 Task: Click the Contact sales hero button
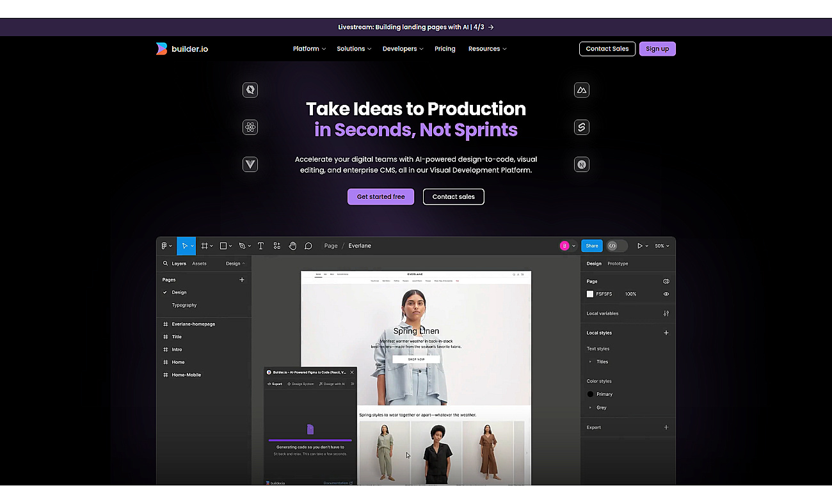click(x=453, y=196)
